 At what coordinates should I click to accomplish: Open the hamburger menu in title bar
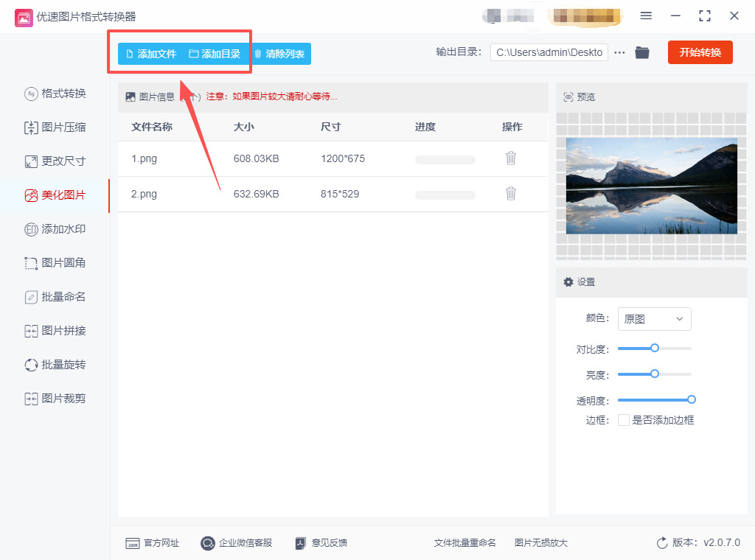pos(646,16)
